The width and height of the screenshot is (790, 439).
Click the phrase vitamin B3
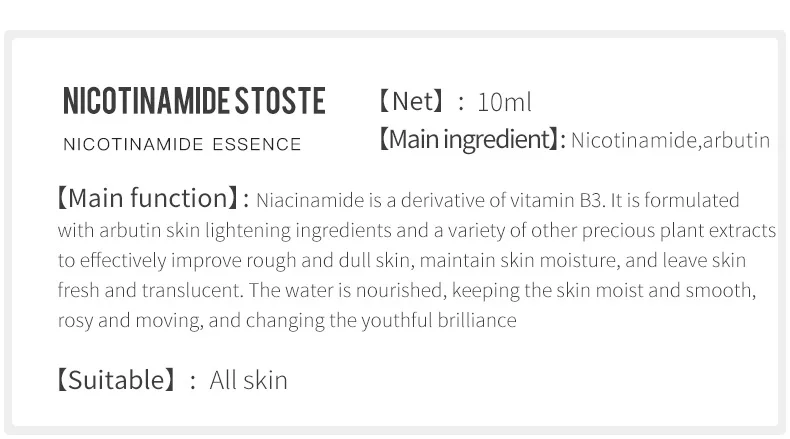point(556,200)
